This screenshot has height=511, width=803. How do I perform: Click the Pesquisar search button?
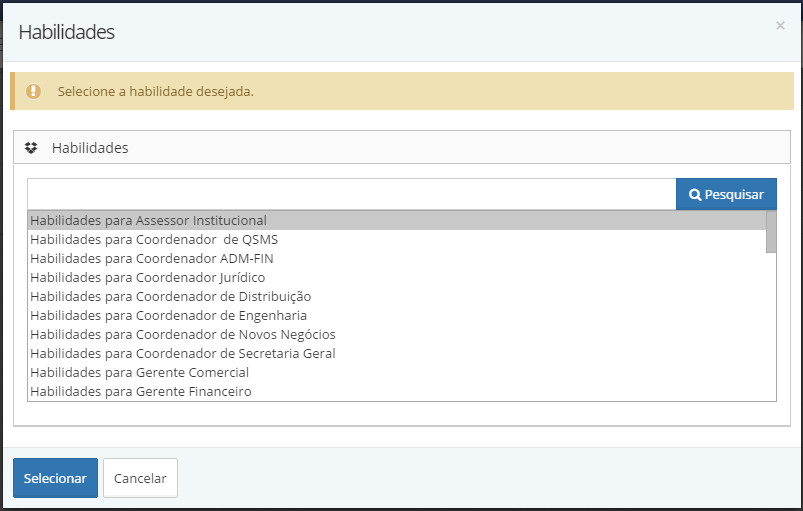[726, 194]
